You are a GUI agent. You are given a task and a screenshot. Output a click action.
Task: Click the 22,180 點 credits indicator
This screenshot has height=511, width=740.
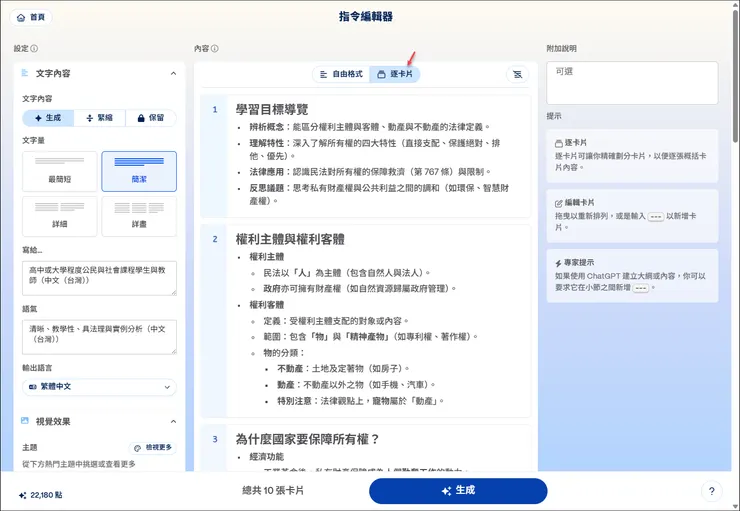[x=41, y=495]
